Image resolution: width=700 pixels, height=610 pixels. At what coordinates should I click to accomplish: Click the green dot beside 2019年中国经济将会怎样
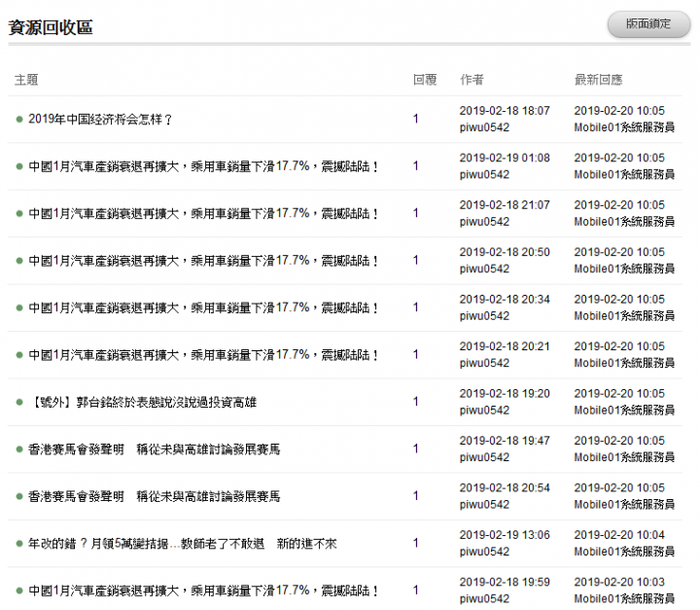19,120
